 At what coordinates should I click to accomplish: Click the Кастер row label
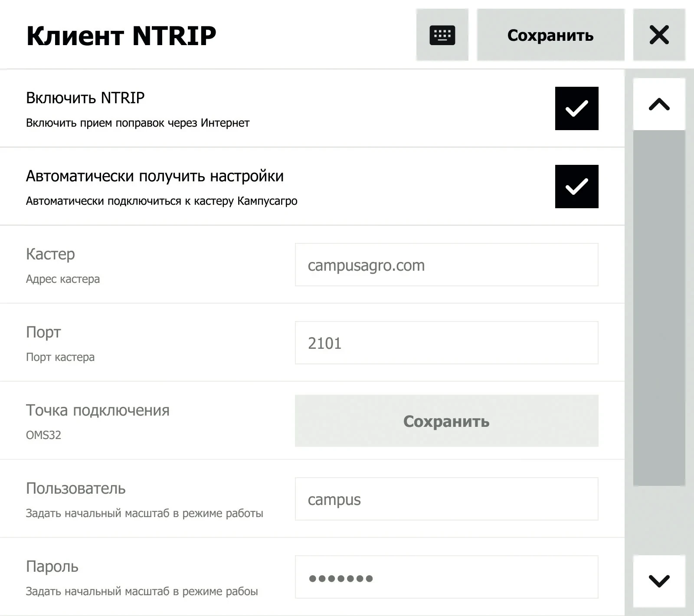coord(50,254)
